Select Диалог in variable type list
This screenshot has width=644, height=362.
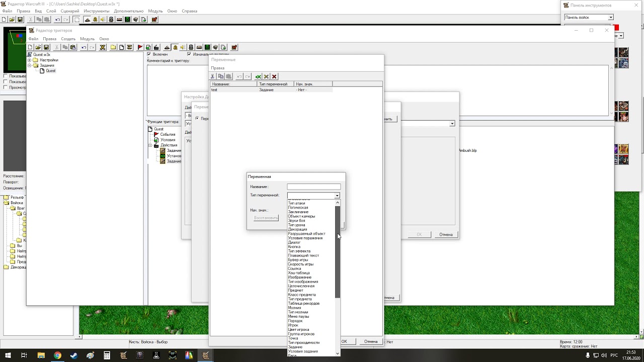pos(294,242)
